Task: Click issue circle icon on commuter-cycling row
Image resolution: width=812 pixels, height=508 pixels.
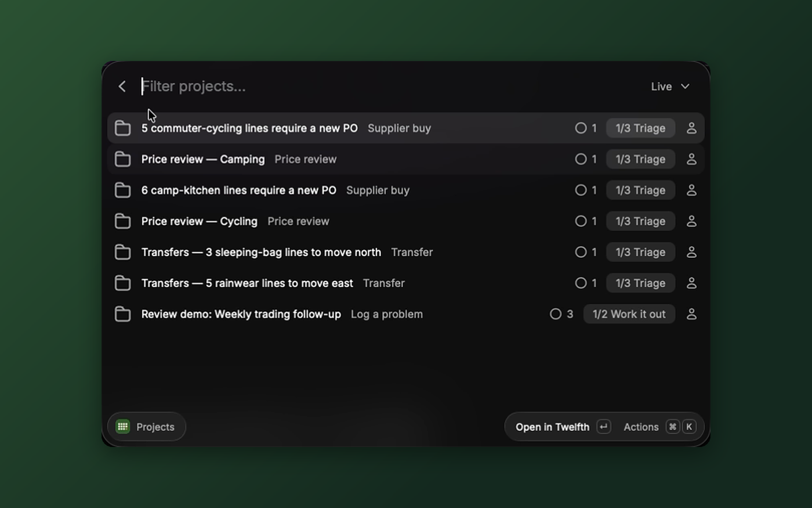Action: pyautogui.click(x=581, y=128)
